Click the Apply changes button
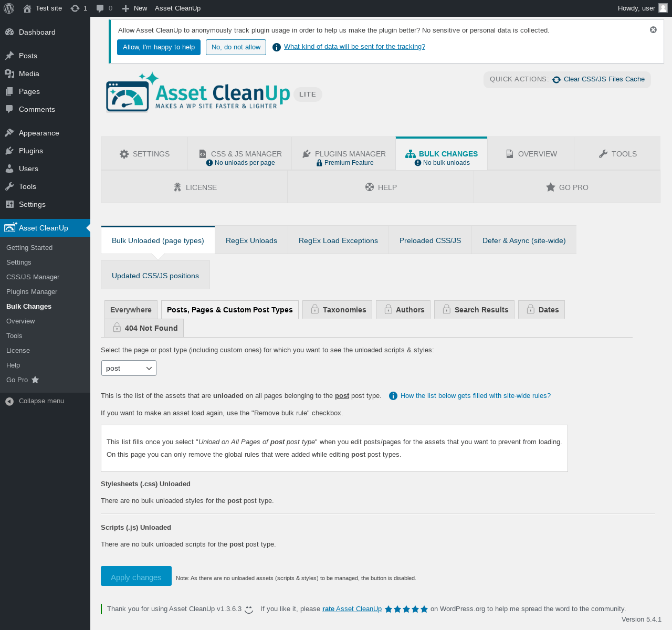The width and height of the screenshot is (672, 630). click(x=136, y=576)
